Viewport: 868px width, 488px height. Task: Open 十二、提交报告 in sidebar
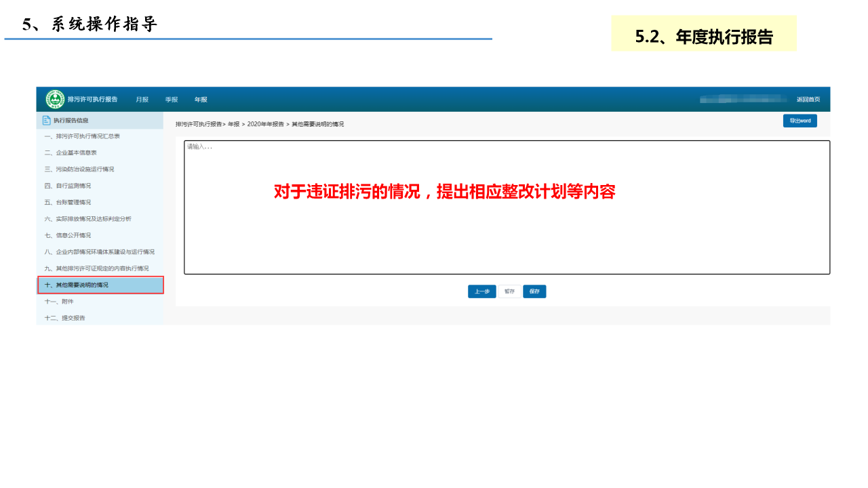pos(65,318)
